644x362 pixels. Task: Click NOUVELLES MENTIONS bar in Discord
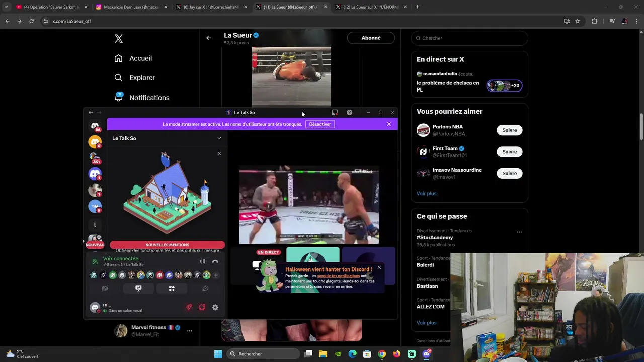click(167, 245)
